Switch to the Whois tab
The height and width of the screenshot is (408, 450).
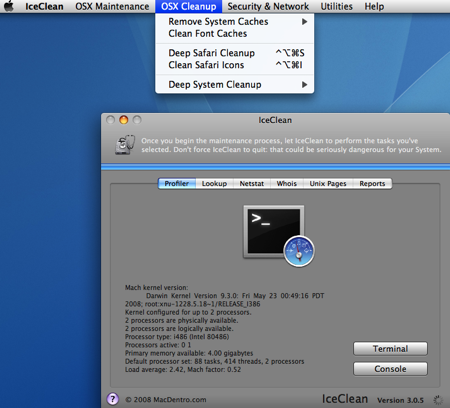click(x=287, y=184)
